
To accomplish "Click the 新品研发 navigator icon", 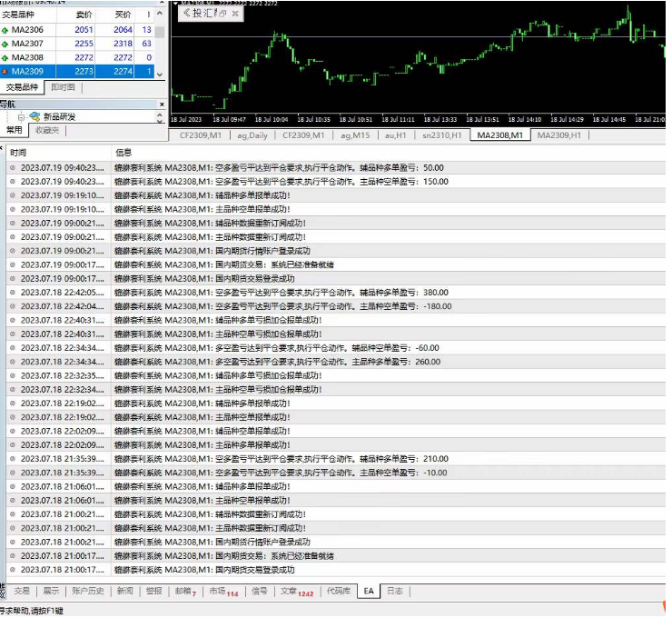I will click(x=35, y=116).
